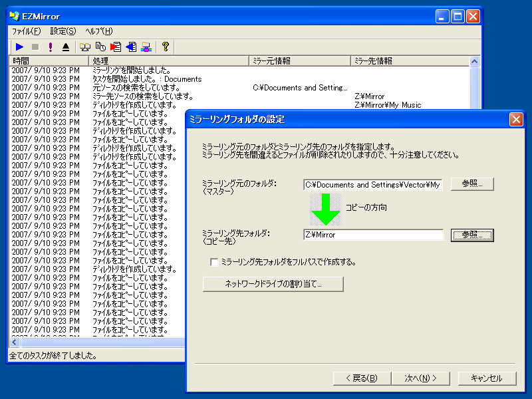Click the C:¥Documents and Setting... log cell
The image size is (532, 399).
300,88
